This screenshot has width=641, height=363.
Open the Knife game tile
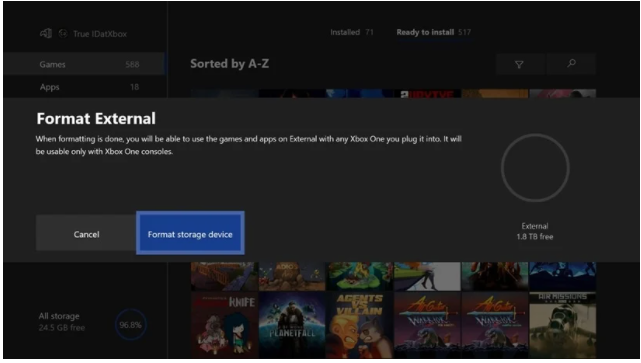click(x=224, y=325)
